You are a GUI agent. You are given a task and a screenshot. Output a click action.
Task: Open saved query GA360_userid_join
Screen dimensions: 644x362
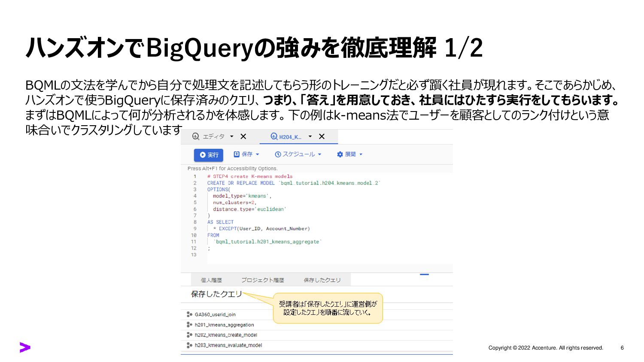(215, 314)
